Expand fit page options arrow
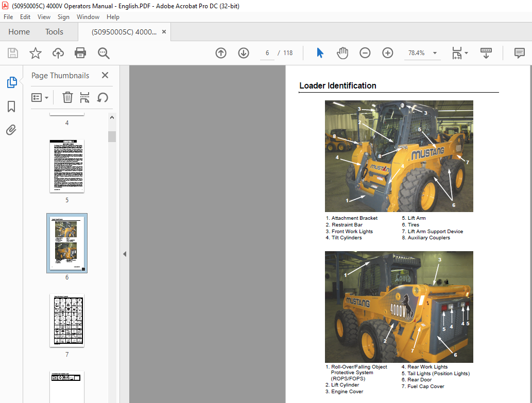 tap(466, 53)
